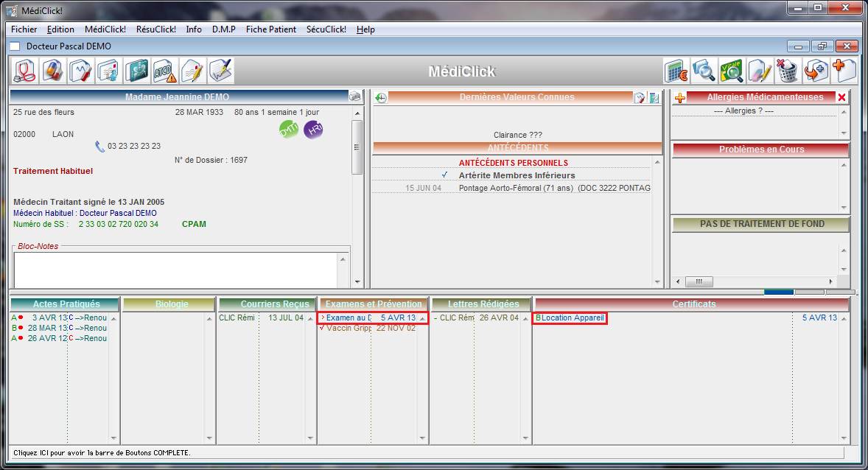Click the Courriers Reçus panel header
The width and height of the screenshot is (868, 470).
tap(267, 304)
